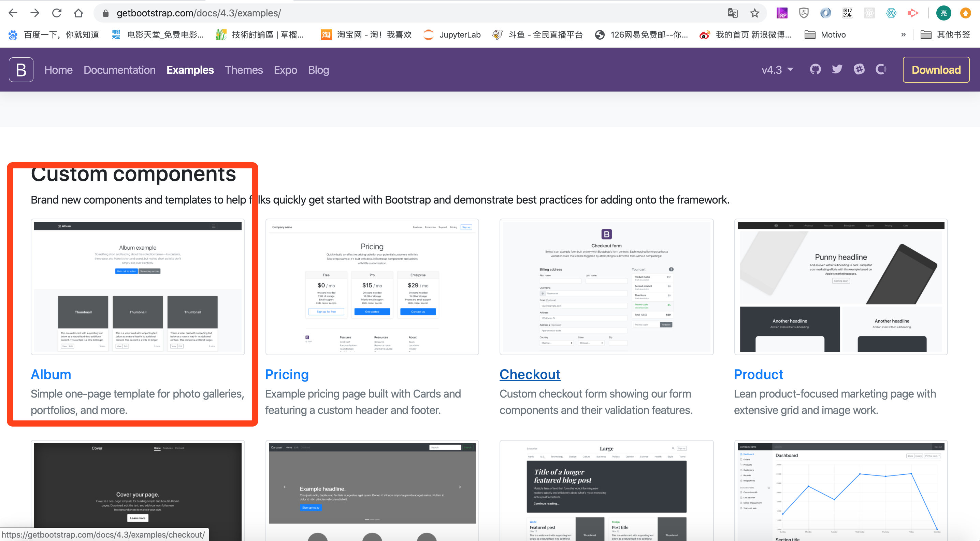Open the Slack icon link
This screenshot has width=980, height=541.
point(859,69)
